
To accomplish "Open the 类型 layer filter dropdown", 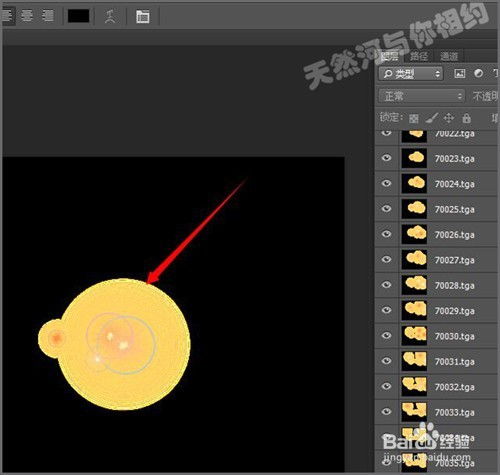I will (x=411, y=74).
